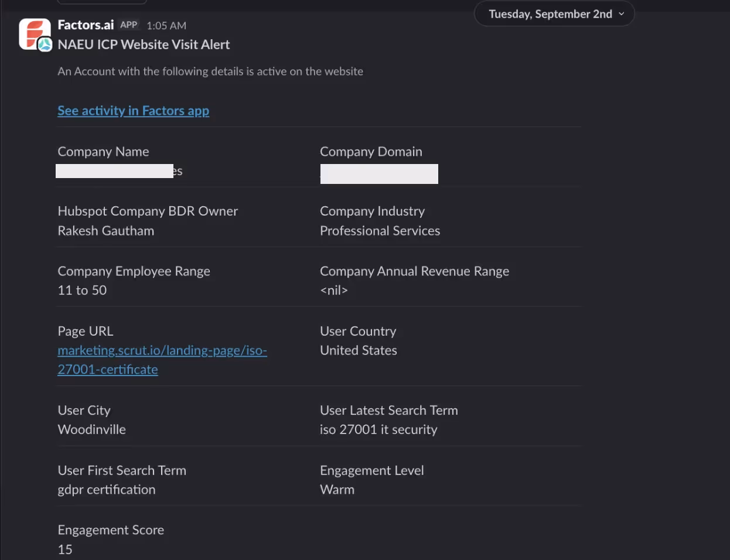Image resolution: width=730 pixels, height=560 pixels.
Task: Click the Company Name label
Action: click(103, 152)
